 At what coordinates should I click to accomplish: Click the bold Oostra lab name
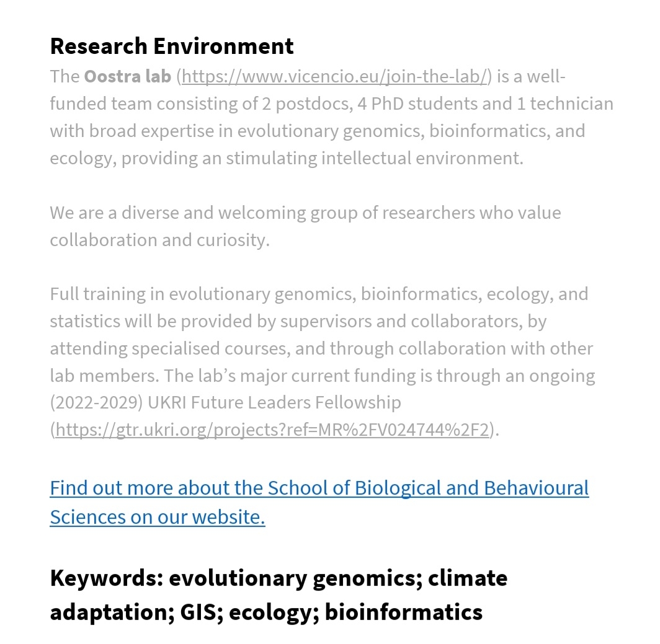(127, 77)
